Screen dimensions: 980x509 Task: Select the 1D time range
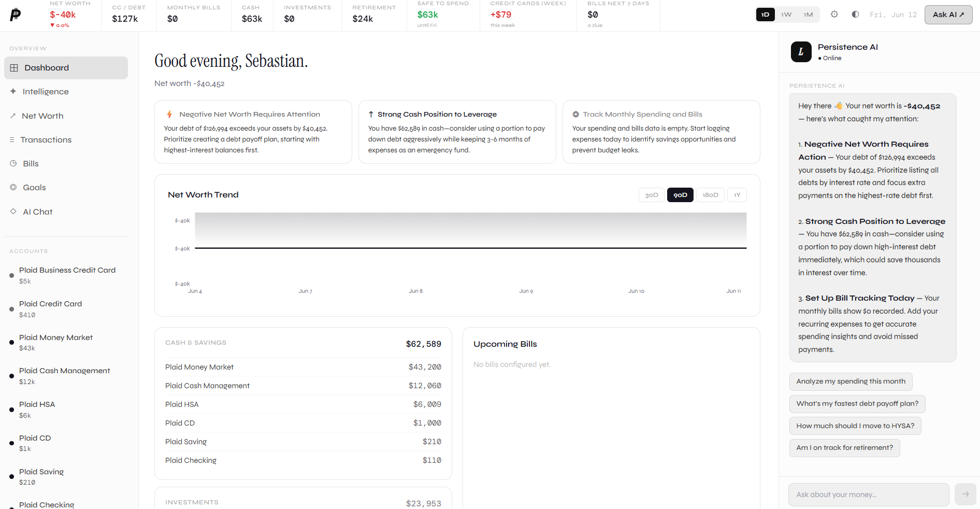click(766, 15)
